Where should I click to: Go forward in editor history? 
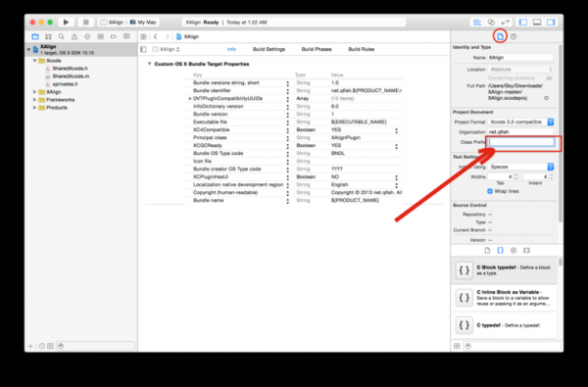click(168, 36)
